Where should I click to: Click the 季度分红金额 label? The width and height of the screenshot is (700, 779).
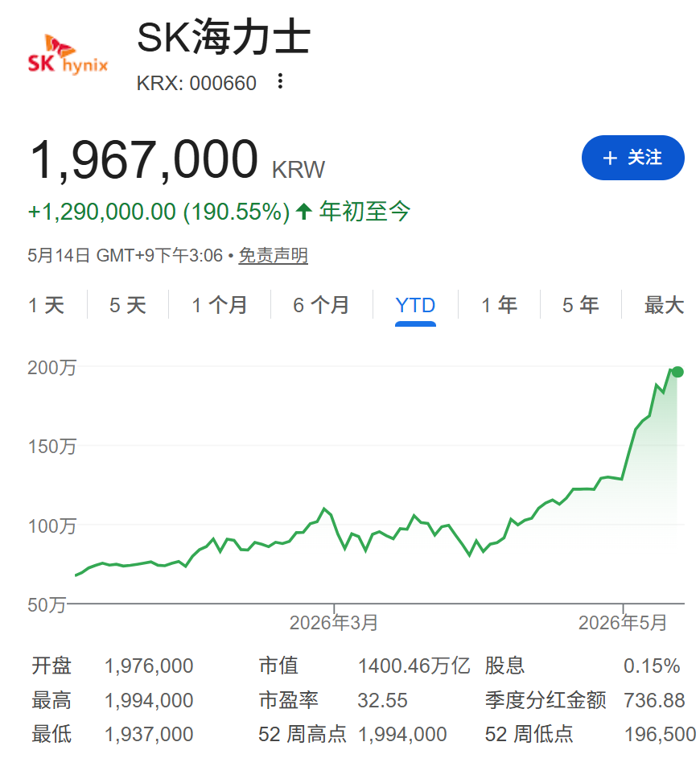coord(546,700)
